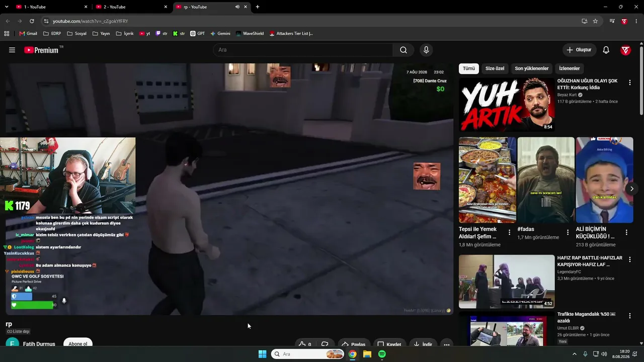Expand the Yayın bookmarks folder
Image resolution: width=644 pixels, height=362 pixels.
(x=101, y=34)
